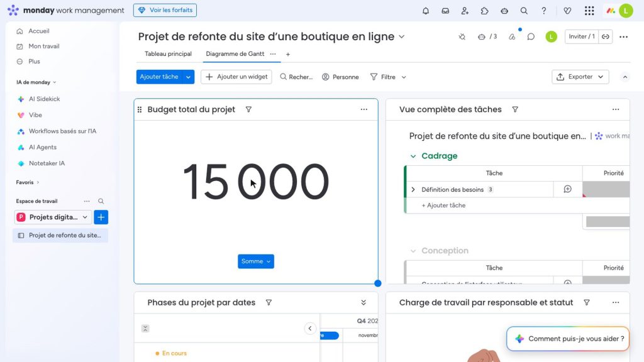Open the user avatar L in top bar
This screenshot has height=362, width=644.
click(626, 11)
